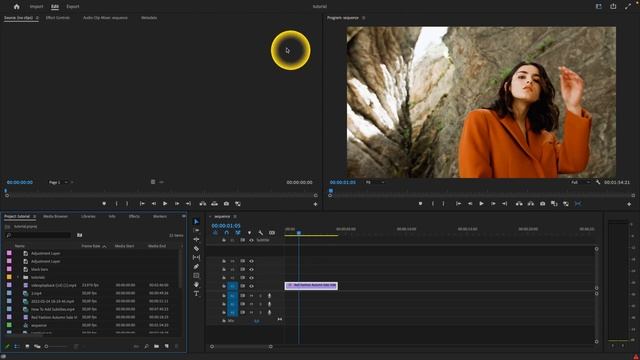Viewport: 640px width, 360px height.
Task: Select the Track Select Forward tool
Action: tap(196, 230)
